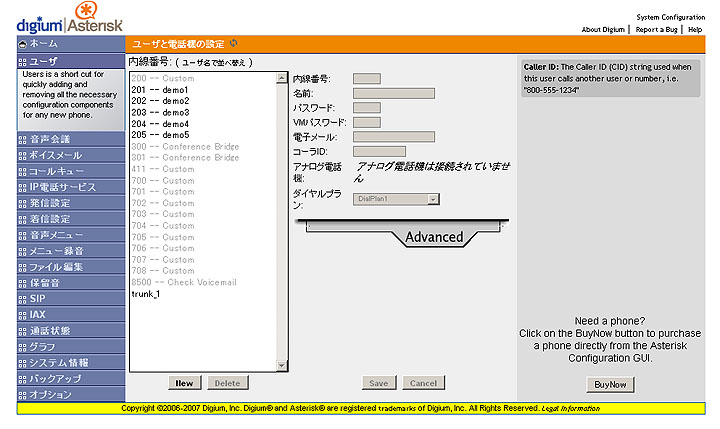Click the grid icon beside グラフ
Viewport: 720px width, 429px height.
click(x=22, y=347)
